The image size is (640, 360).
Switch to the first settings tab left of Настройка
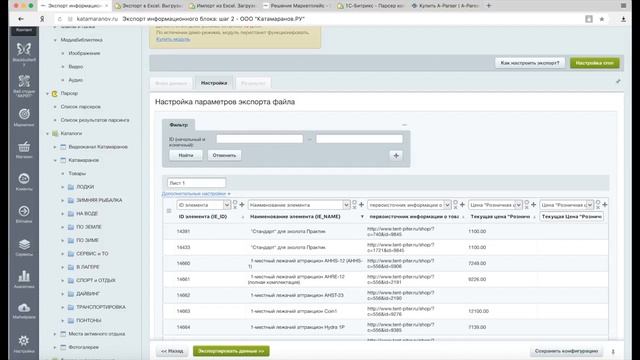pos(171,83)
